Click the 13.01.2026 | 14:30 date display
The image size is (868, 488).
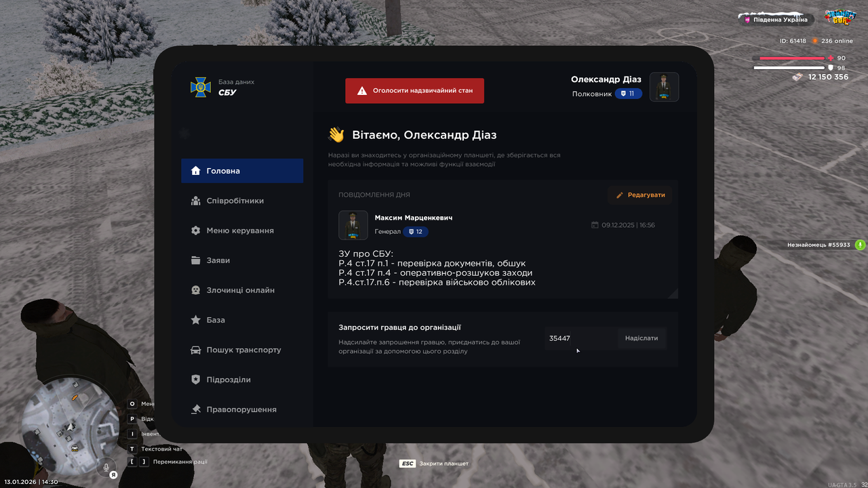point(31,482)
